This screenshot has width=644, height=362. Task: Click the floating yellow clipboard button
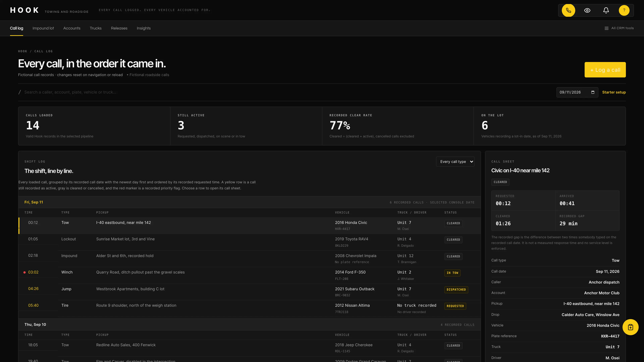[x=630, y=327]
